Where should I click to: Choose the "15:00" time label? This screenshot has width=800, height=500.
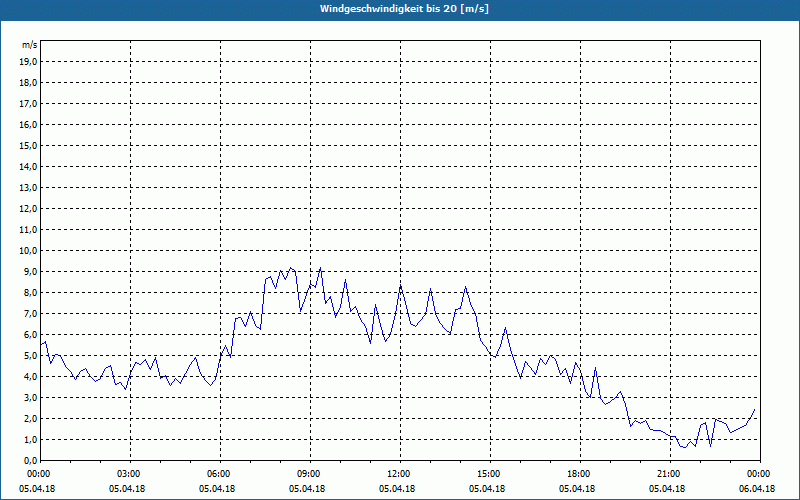click(x=487, y=474)
